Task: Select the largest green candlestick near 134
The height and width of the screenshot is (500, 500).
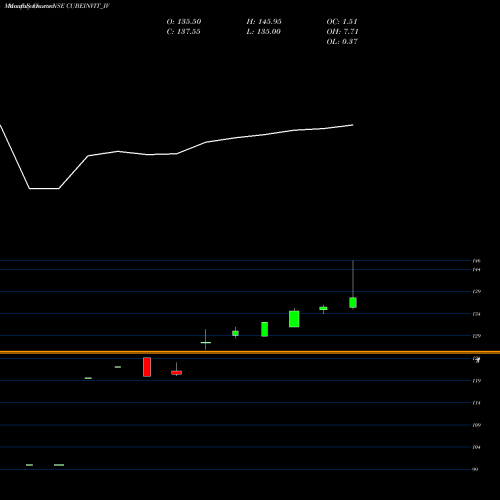Action: pyautogui.click(x=294, y=319)
